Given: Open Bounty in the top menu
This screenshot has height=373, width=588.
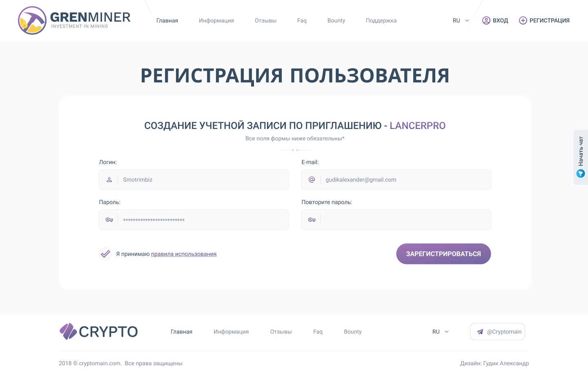Looking at the screenshot, I should [336, 20].
